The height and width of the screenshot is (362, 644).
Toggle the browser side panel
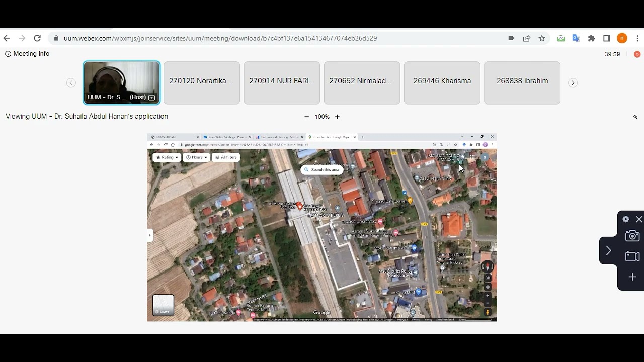[x=607, y=38]
